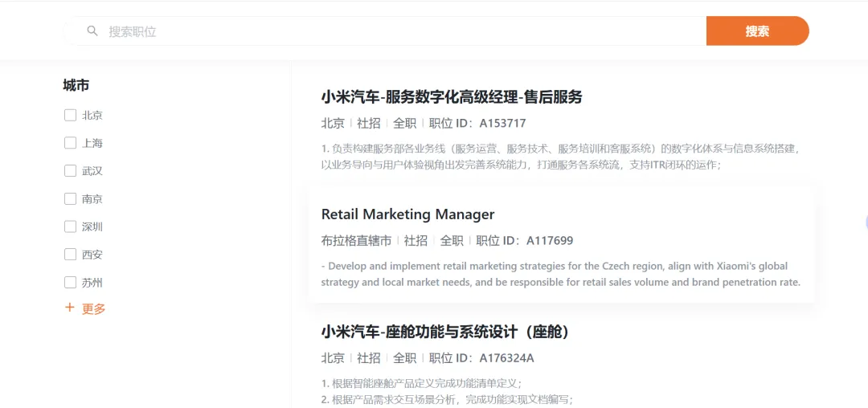The height and width of the screenshot is (408, 868).
Task: Click job ID text A153717
Action: [x=502, y=124]
